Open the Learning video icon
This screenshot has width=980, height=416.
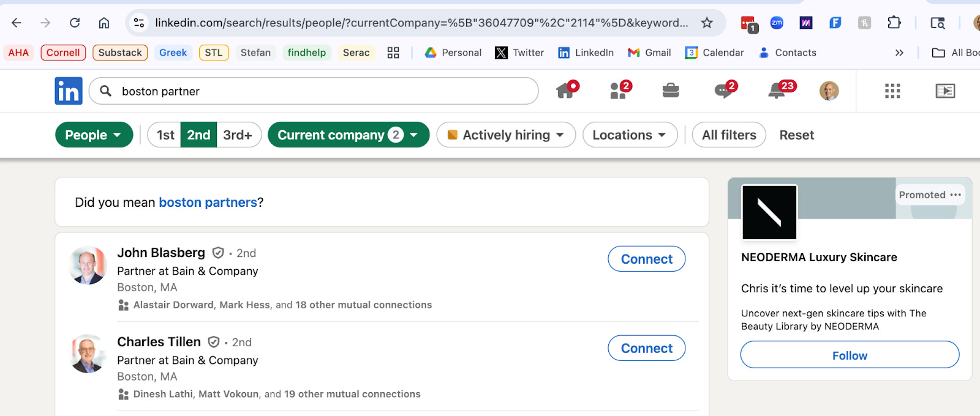(945, 91)
